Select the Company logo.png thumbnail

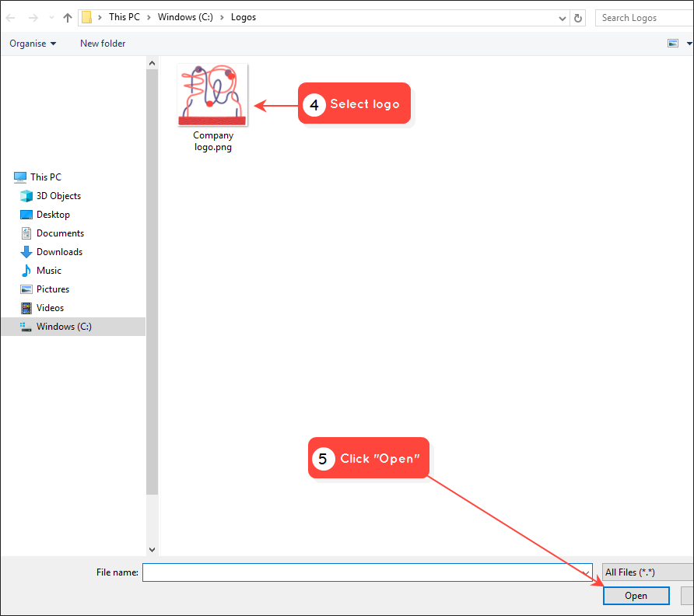click(x=213, y=95)
